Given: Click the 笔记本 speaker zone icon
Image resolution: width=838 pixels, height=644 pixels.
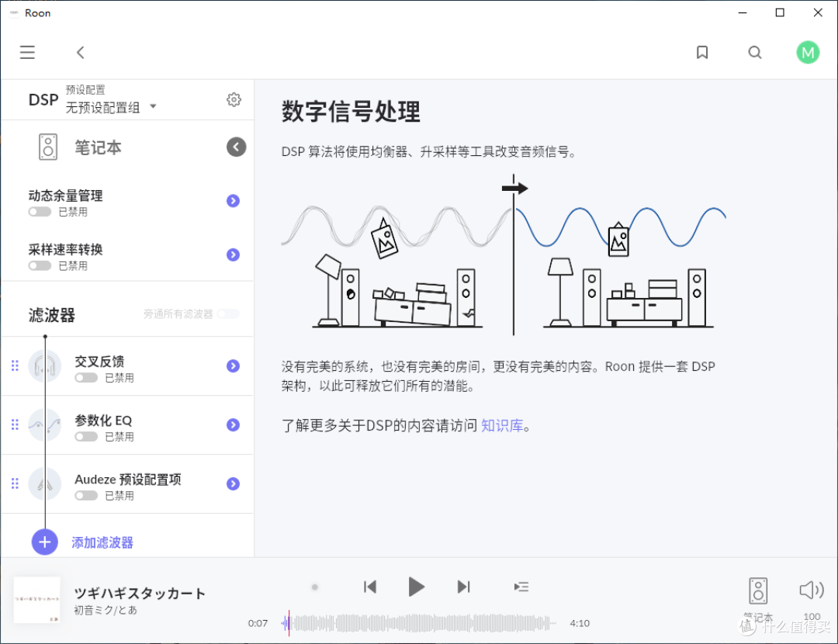Looking at the screenshot, I should point(47,147).
